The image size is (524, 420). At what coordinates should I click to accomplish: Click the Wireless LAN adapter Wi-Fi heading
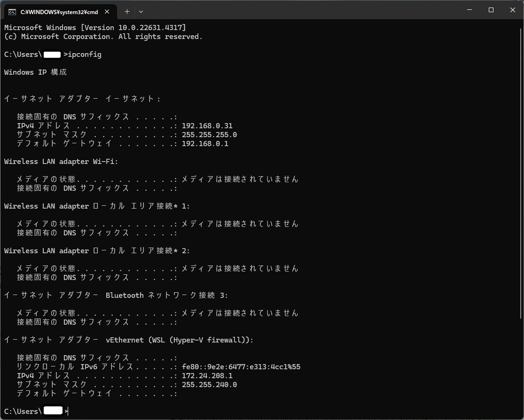pos(61,162)
